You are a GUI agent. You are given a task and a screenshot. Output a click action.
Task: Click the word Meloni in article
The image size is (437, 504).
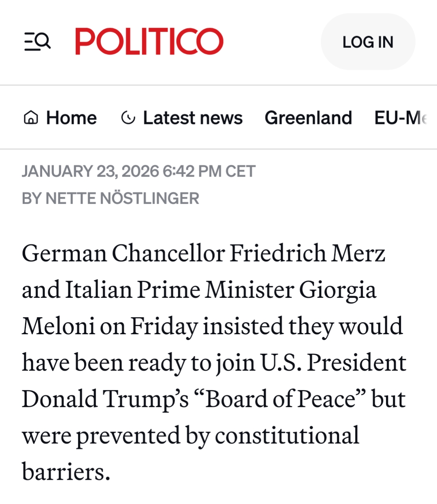[58, 327]
